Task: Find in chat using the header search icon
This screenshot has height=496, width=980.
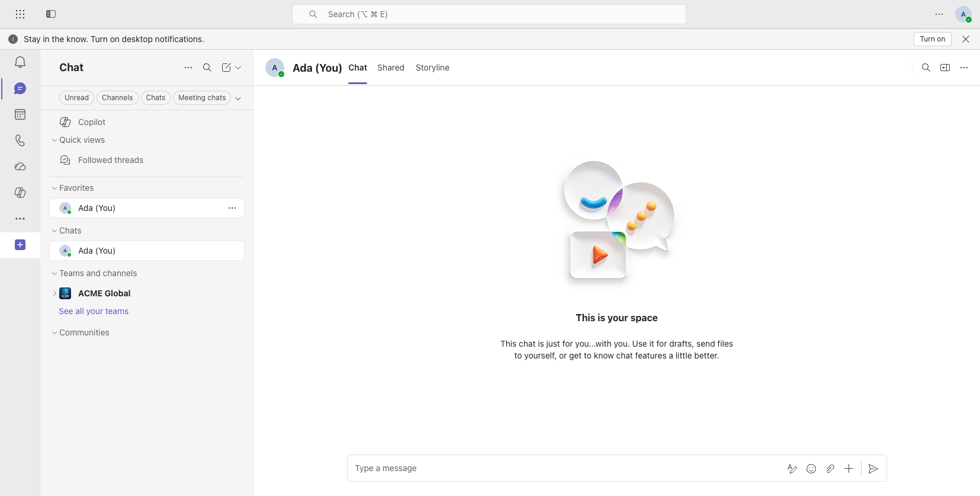Action: (926, 68)
